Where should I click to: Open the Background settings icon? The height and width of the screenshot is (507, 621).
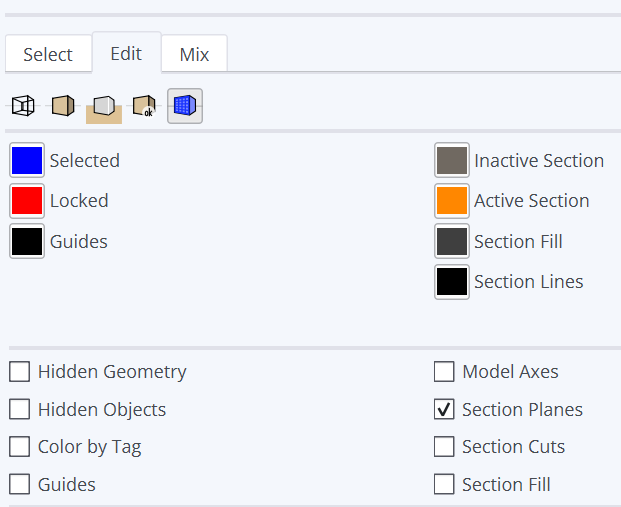click(x=104, y=106)
